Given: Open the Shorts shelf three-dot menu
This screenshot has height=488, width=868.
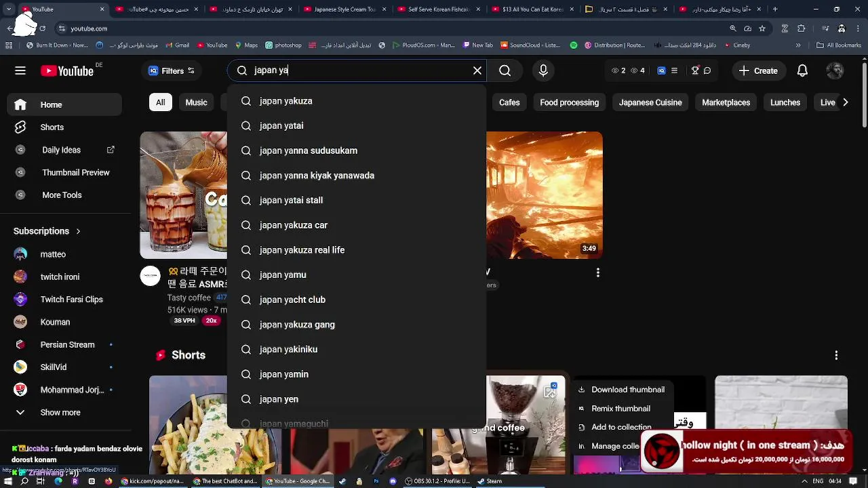Looking at the screenshot, I should (836, 355).
